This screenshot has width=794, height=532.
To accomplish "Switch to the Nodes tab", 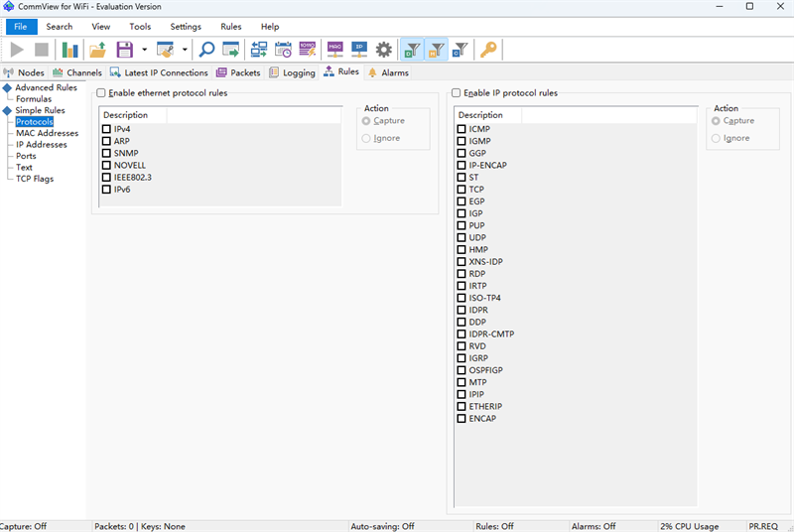I will tap(24, 72).
